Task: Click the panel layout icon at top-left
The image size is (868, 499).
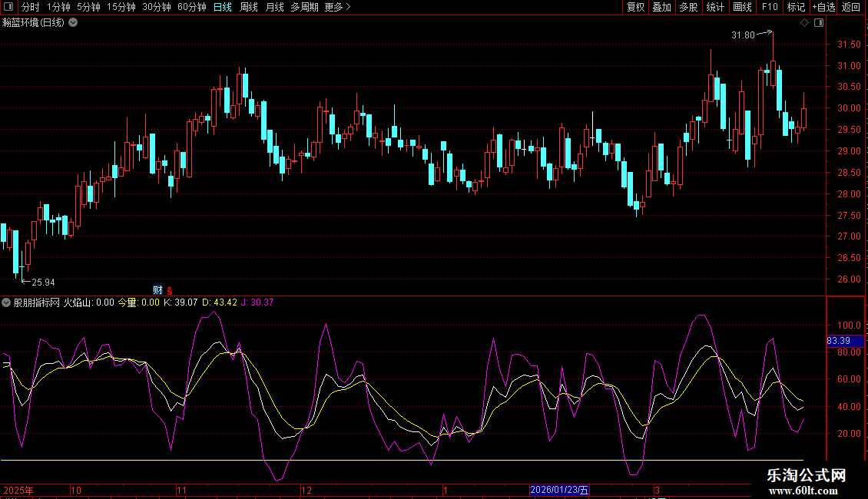Action: pos(9,8)
